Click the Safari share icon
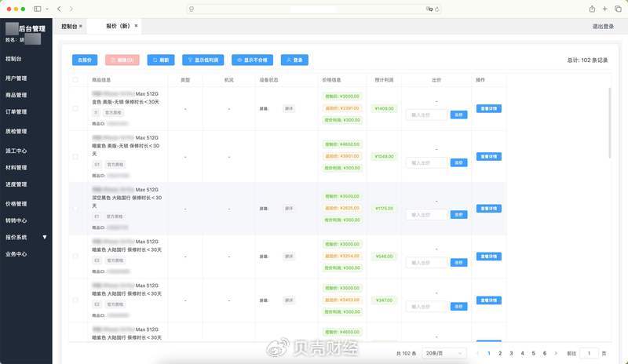Screen dimensions: 628x364 click(x=592, y=8)
